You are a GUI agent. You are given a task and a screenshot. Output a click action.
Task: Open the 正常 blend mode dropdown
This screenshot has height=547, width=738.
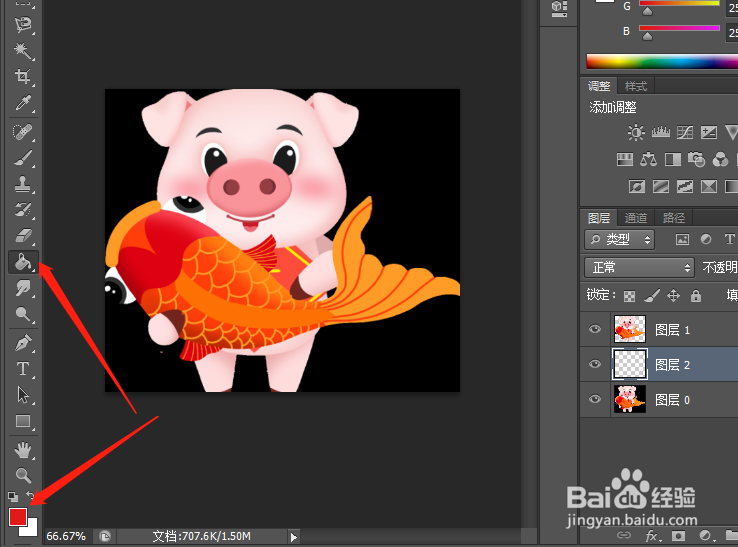pos(639,267)
